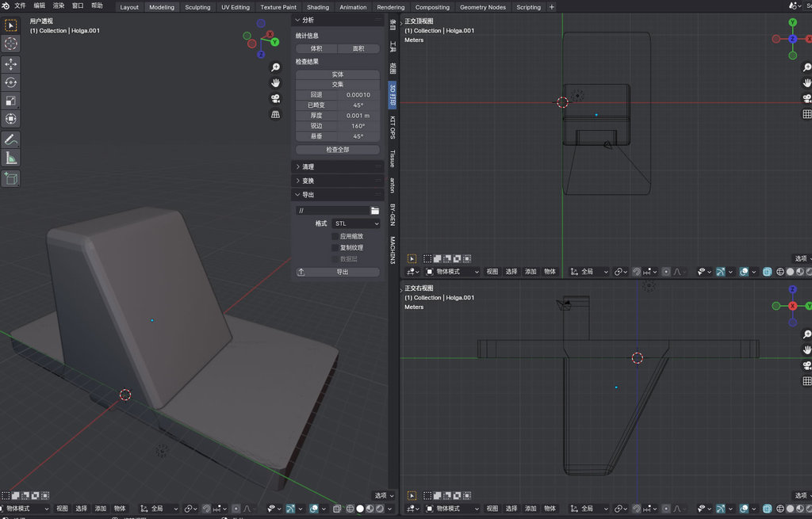
Task: Click the 体积 volume button
Action: [x=316, y=48]
